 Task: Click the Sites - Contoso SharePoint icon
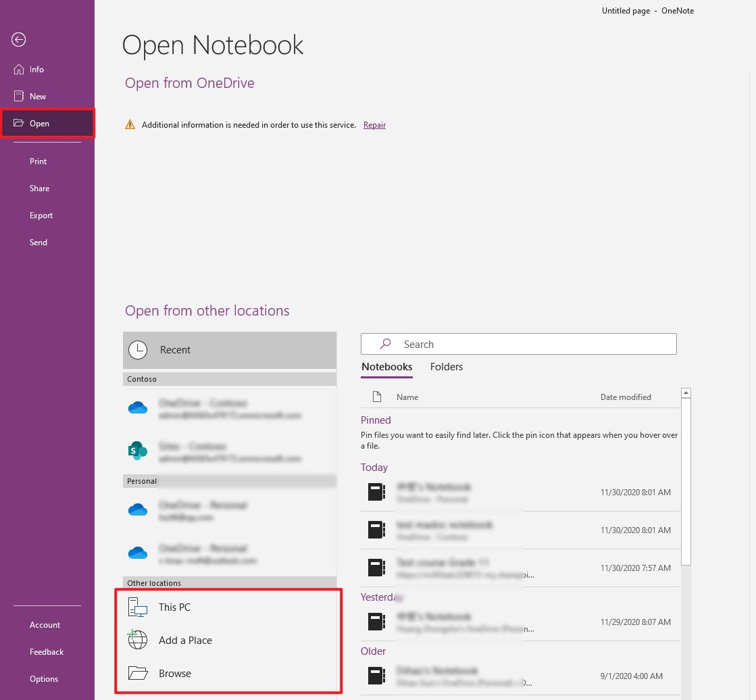tap(138, 451)
